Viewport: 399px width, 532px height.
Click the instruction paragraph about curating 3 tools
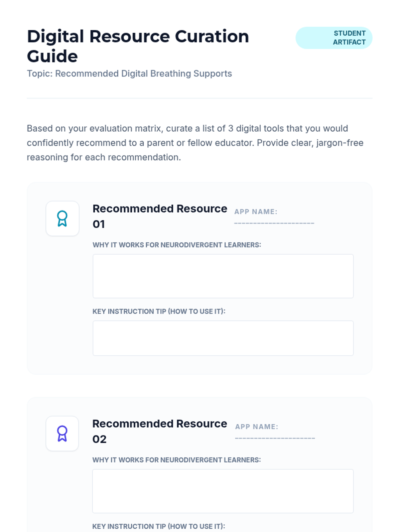195,143
